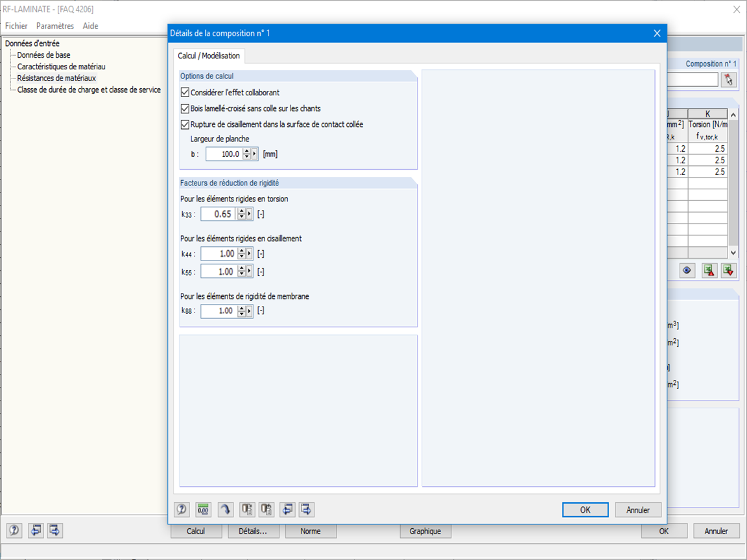The width and height of the screenshot is (747, 560).
Task: Select Données d'entrée root tree node
Action: tap(32, 43)
